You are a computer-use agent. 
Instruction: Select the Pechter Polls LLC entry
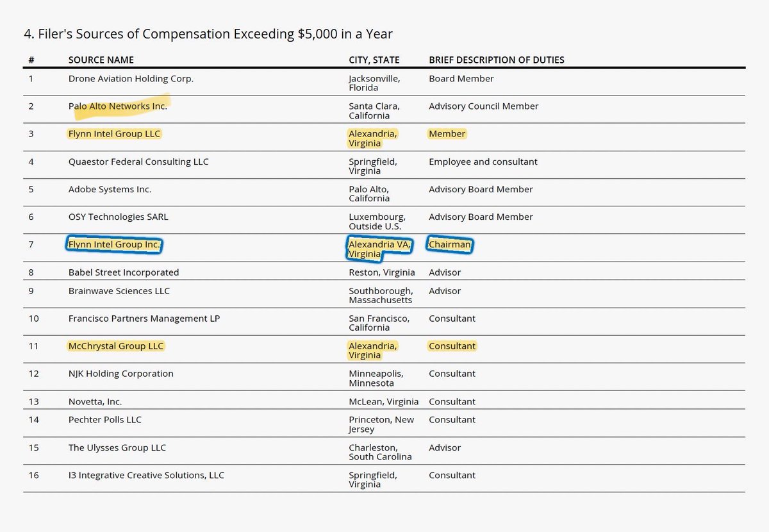(105, 420)
